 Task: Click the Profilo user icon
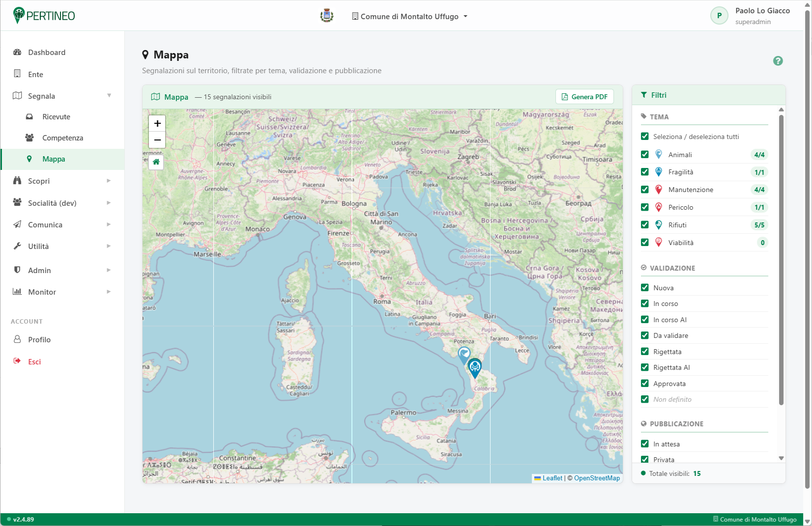click(17, 339)
